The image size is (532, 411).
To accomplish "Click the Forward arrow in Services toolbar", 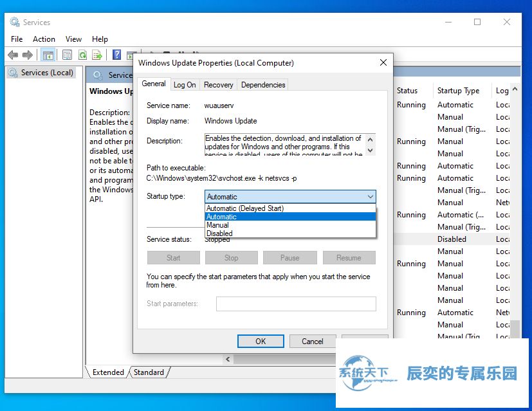I will [28, 55].
